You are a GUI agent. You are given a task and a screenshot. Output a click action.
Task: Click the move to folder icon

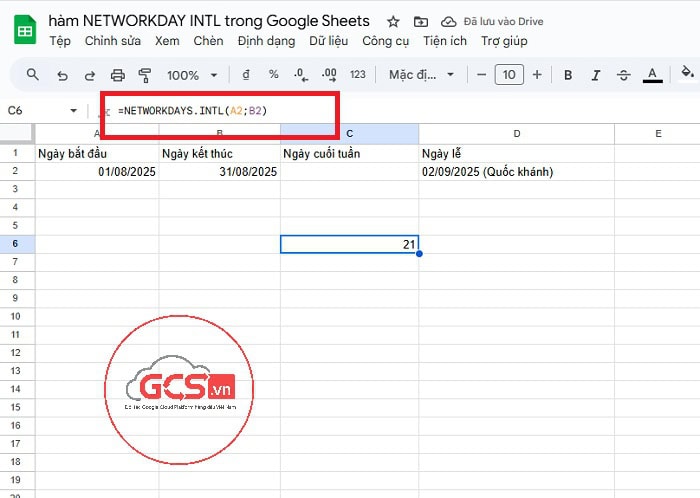pyautogui.click(x=420, y=21)
